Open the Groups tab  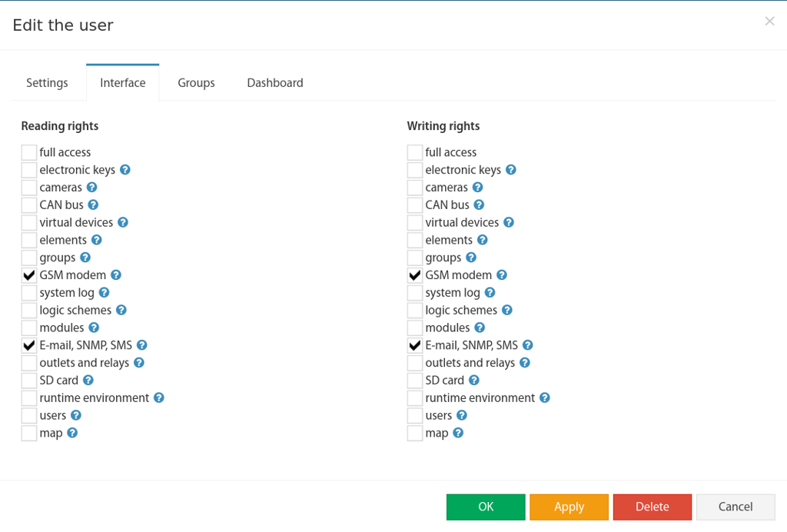coord(196,83)
